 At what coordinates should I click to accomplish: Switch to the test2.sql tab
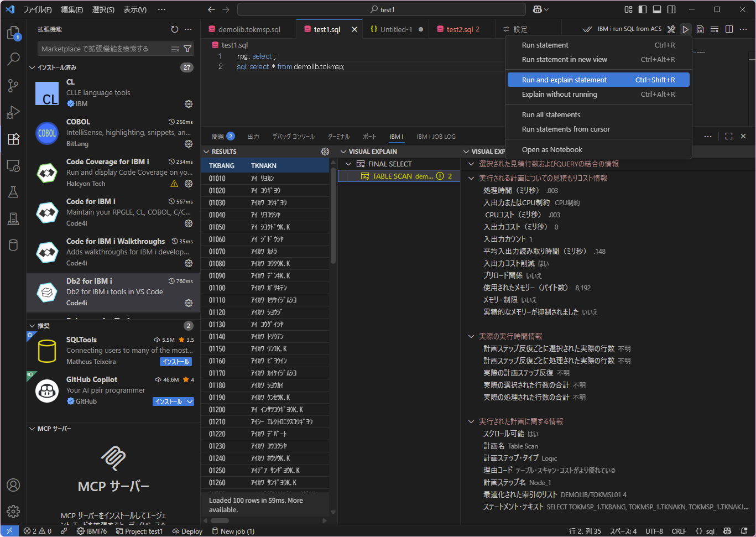tap(462, 29)
